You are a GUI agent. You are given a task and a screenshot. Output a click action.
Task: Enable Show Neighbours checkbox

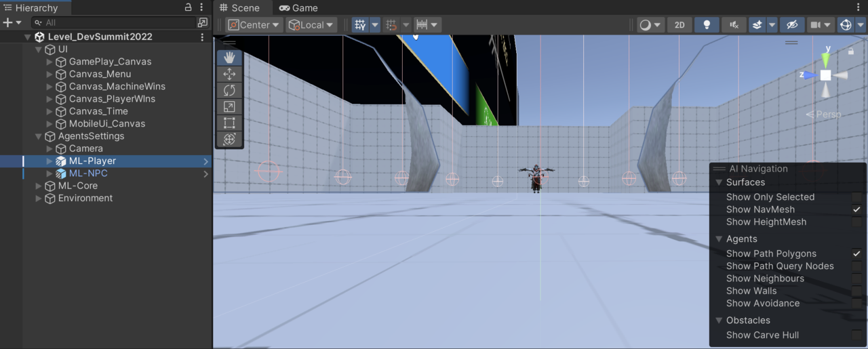[857, 279]
